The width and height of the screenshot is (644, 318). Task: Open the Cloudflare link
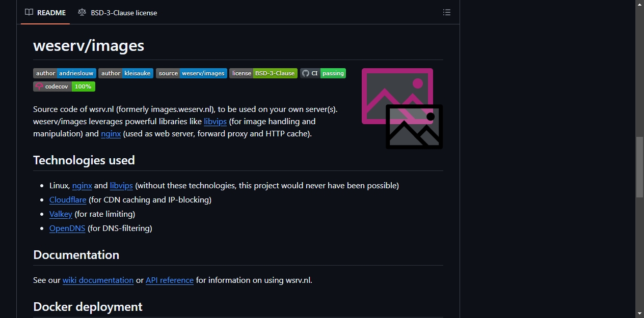click(x=68, y=200)
